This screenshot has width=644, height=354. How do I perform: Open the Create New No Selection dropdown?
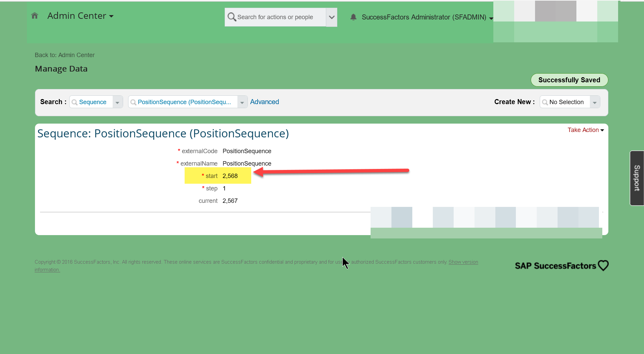click(x=570, y=102)
